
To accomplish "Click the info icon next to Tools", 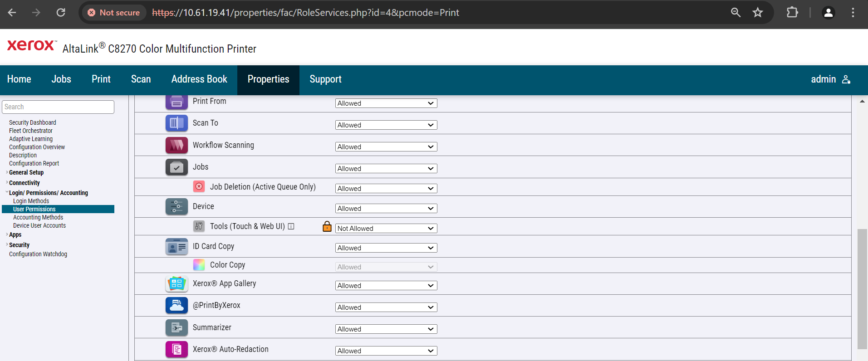I will coord(291,226).
